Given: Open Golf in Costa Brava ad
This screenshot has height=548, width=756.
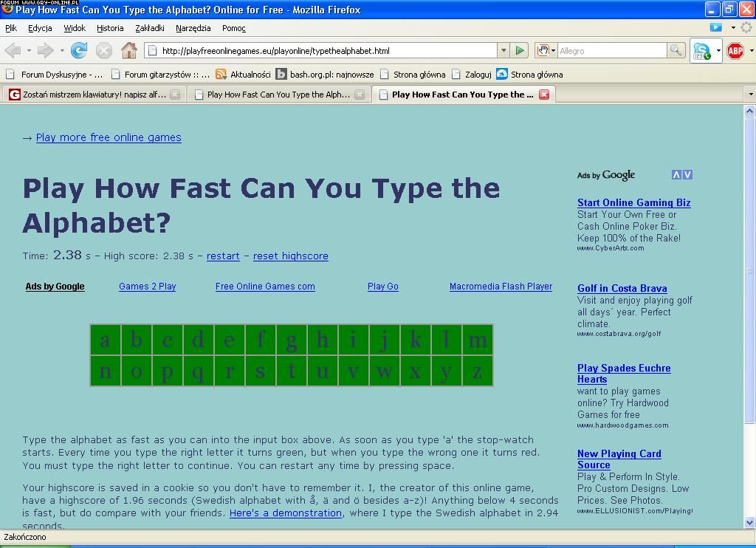Looking at the screenshot, I should 622,289.
